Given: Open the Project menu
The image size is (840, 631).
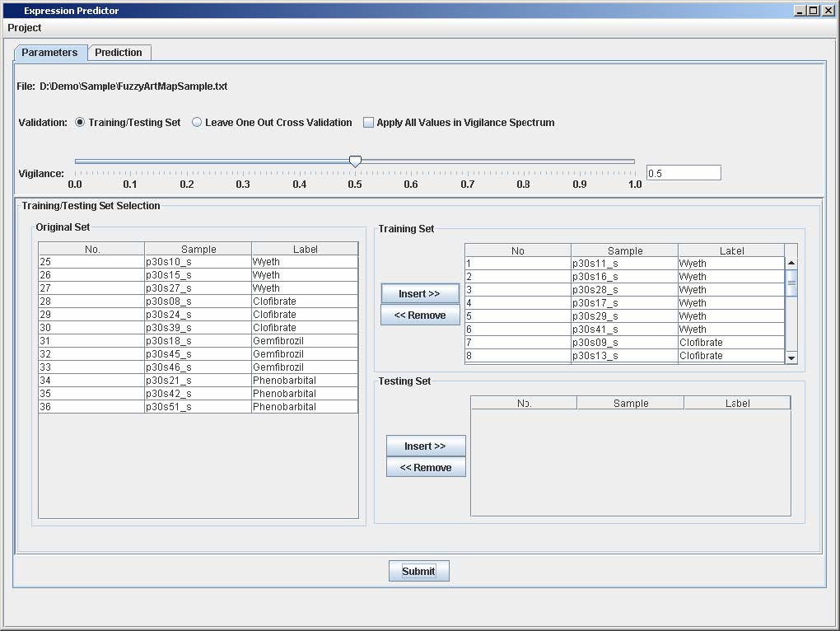Looking at the screenshot, I should point(25,28).
